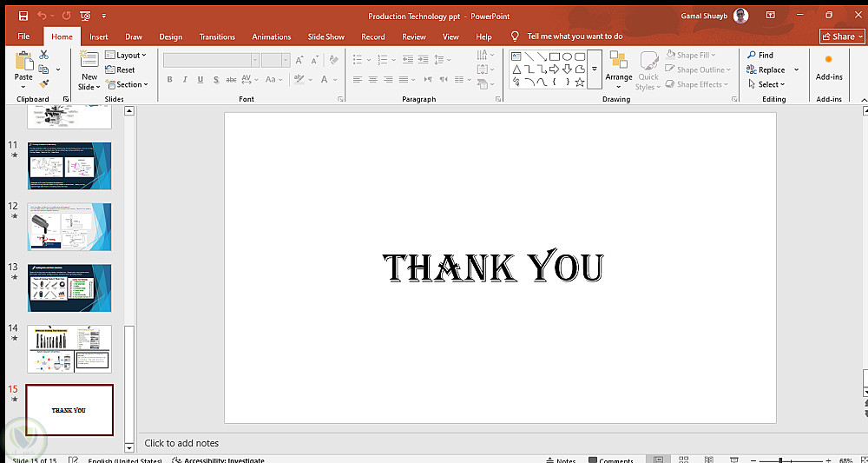Open the File tab
This screenshot has height=463, width=868.
[23, 36]
